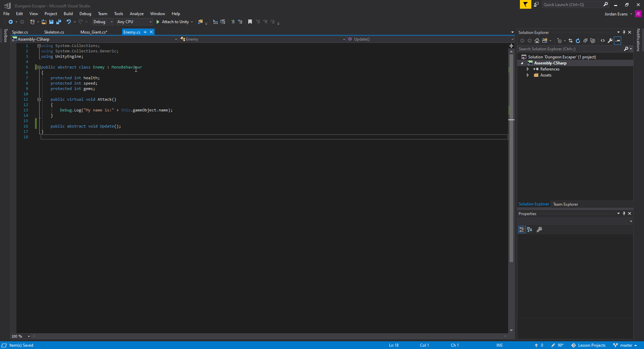Switch to the Skeleton.cs tab
The image size is (644, 349).
point(54,32)
